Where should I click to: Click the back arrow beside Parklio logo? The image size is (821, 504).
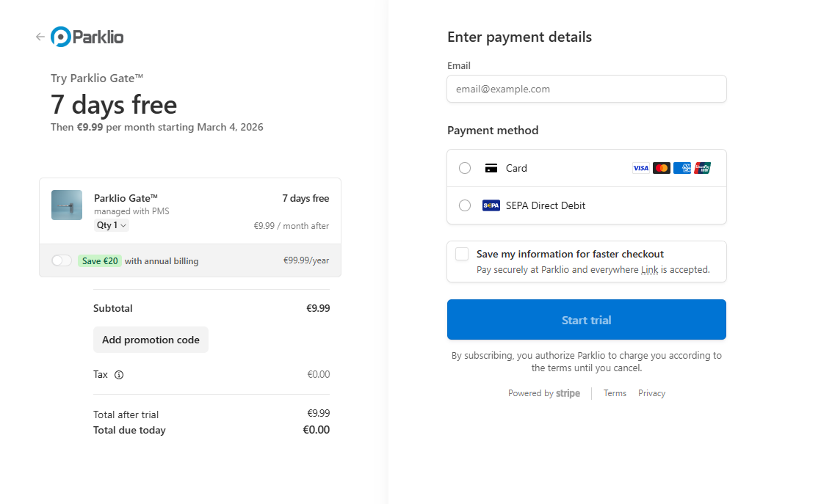40,37
